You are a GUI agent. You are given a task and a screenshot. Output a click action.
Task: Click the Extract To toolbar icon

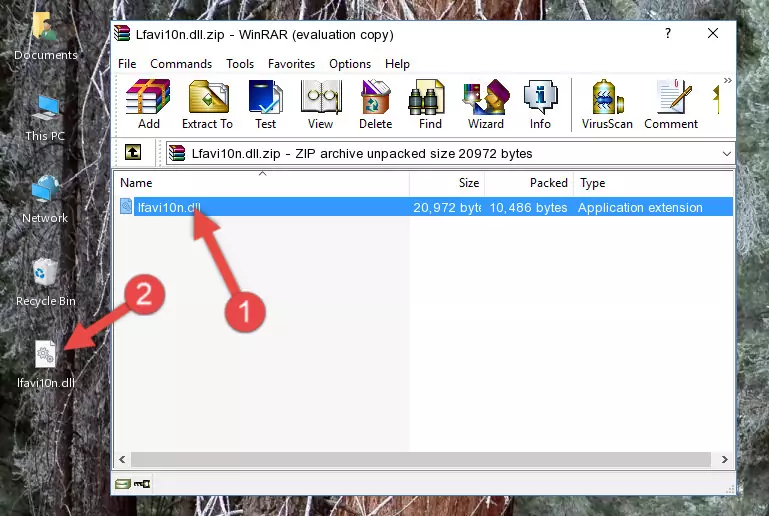207,104
